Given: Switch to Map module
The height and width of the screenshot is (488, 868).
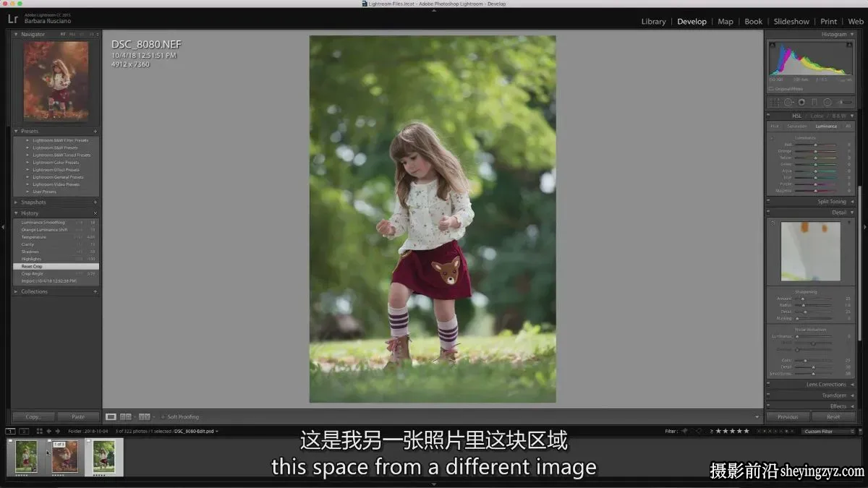Looking at the screenshot, I should [x=726, y=22].
